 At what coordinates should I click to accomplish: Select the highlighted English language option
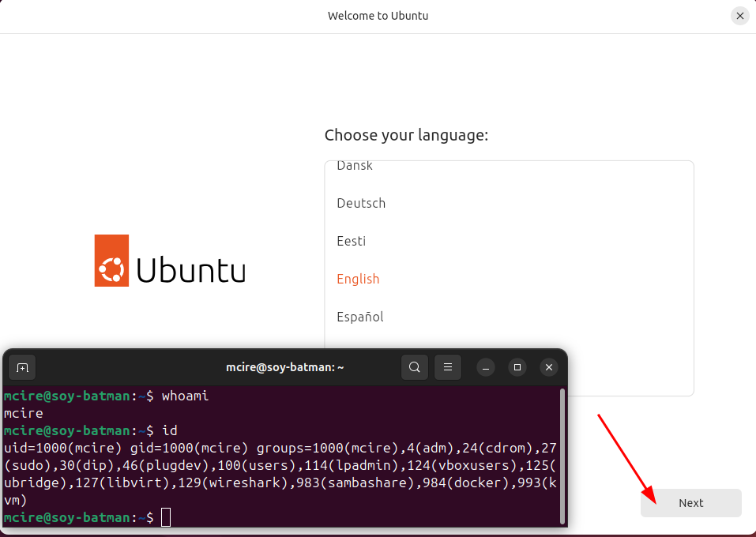click(x=358, y=279)
